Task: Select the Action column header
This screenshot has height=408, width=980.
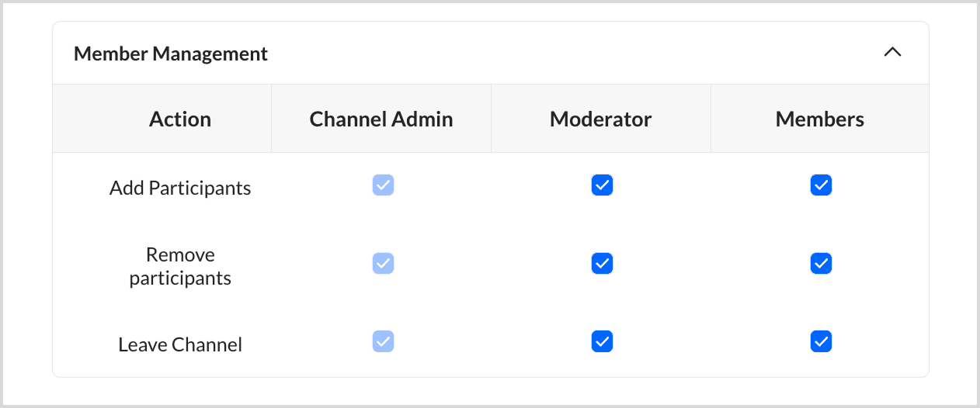Action: 180,119
